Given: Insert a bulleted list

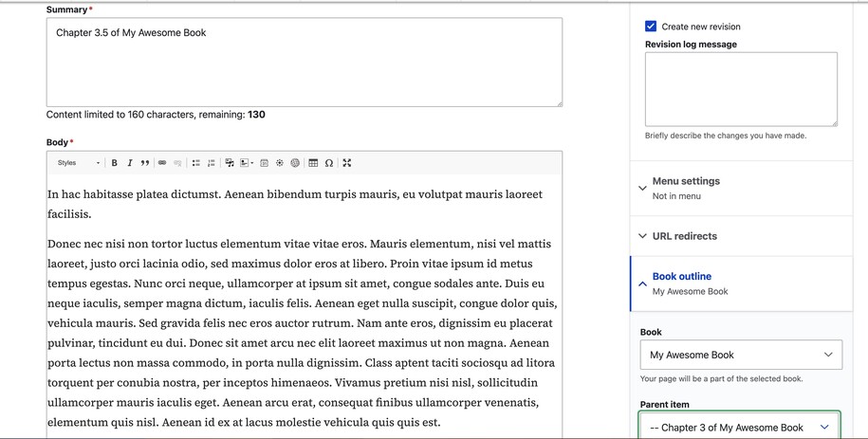Looking at the screenshot, I should pyautogui.click(x=196, y=163).
